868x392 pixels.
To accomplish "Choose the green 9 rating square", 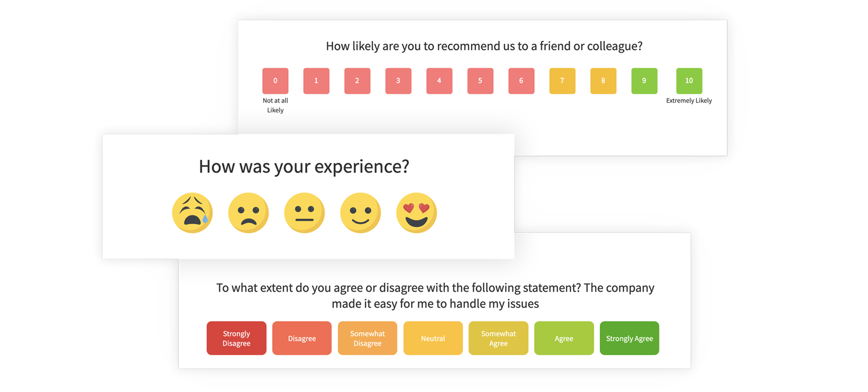I will pyautogui.click(x=644, y=81).
